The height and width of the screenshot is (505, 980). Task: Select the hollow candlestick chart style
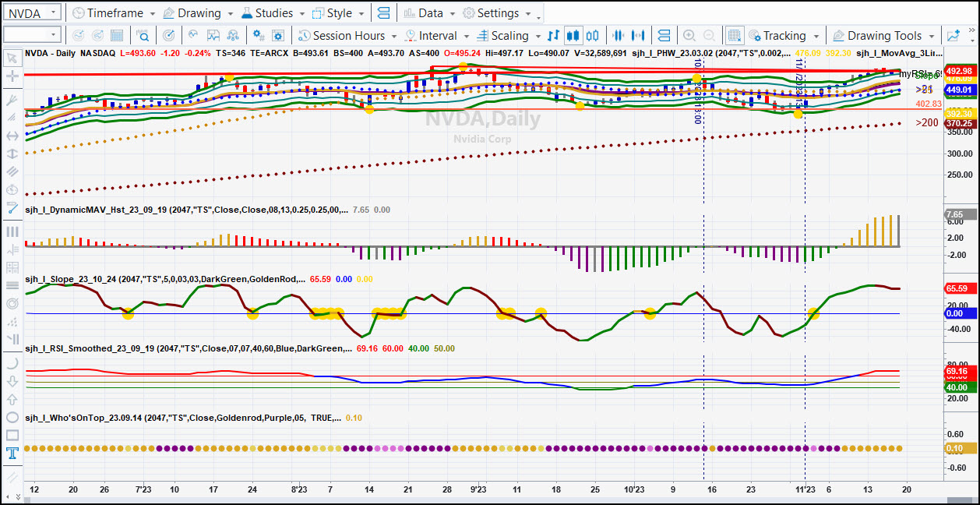point(593,36)
